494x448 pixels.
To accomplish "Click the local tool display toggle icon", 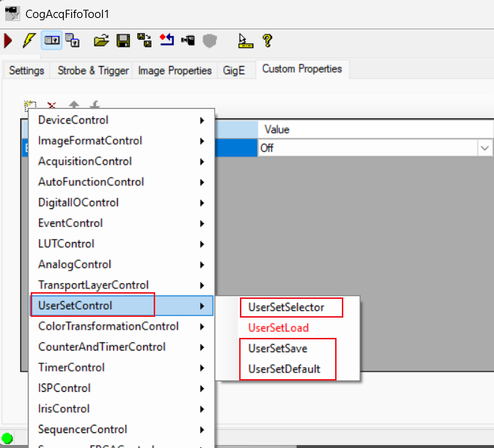I will point(52,40).
